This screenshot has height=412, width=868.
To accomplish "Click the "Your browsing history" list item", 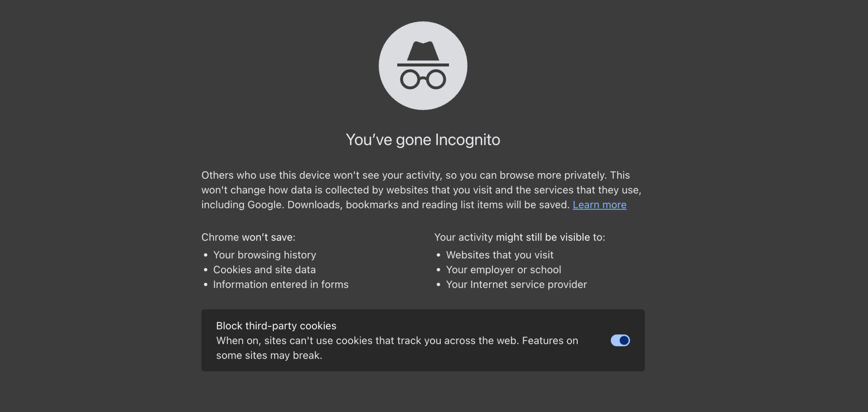I will coord(264,255).
